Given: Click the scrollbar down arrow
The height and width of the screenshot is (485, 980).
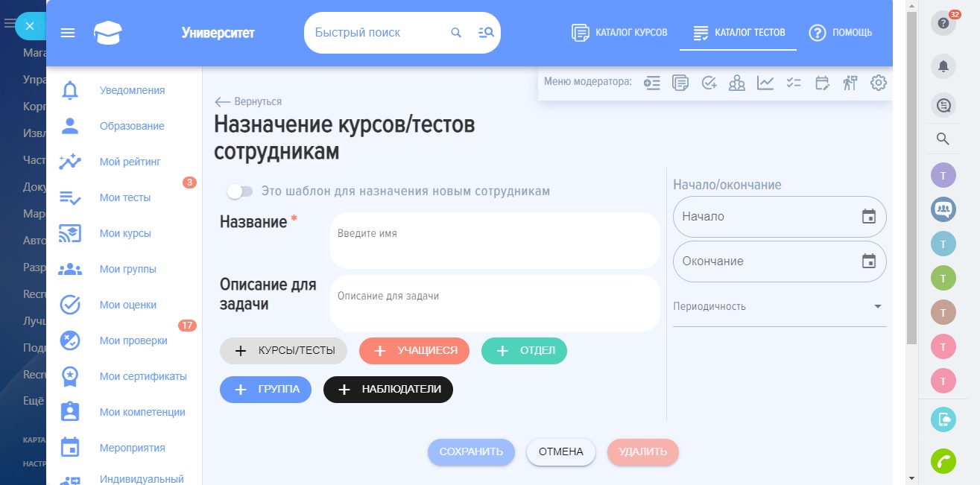Looking at the screenshot, I should pyautogui.click(x=911, y=478).
